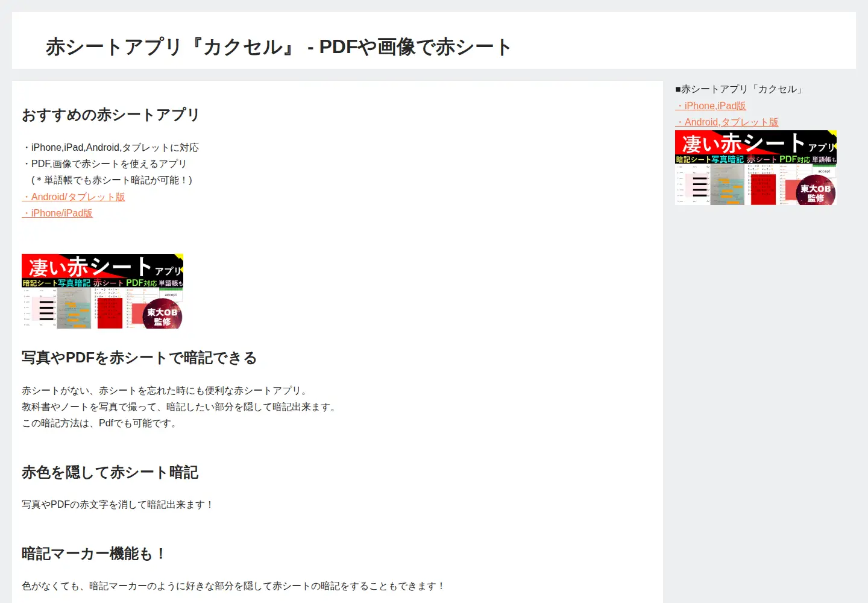
Task: Click the heading 暗記マーカー機能も！
Action: (x=94, y=554)
